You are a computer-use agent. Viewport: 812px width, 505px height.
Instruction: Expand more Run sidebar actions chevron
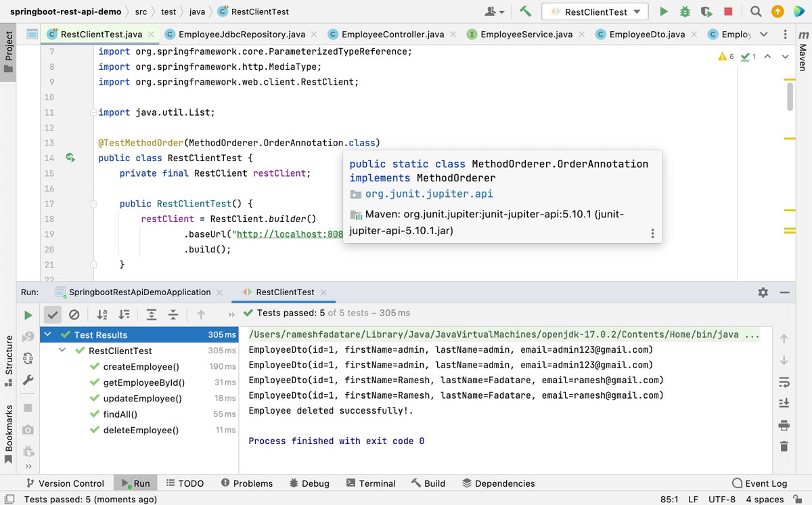click(x=28, y=466)
